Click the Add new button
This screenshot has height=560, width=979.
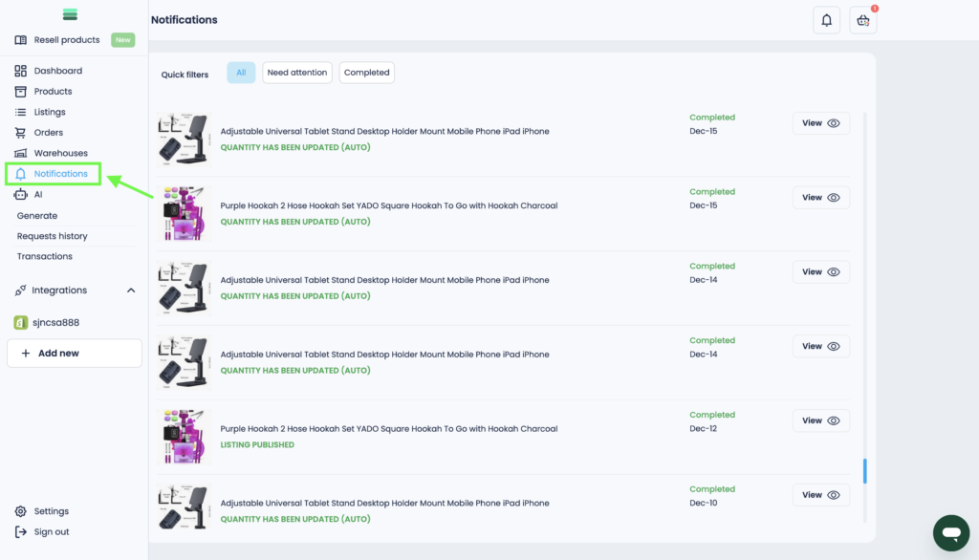[74, 354]
